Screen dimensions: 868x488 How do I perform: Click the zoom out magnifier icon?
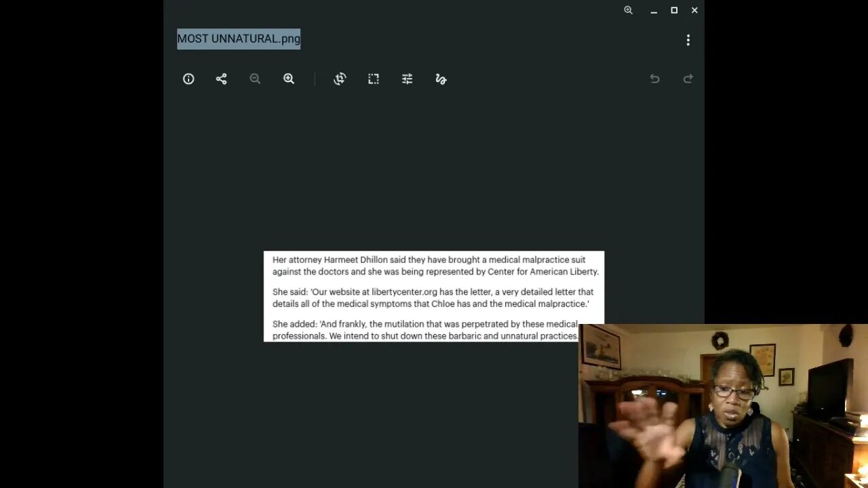pyautogui.click(x=255, y=79)
